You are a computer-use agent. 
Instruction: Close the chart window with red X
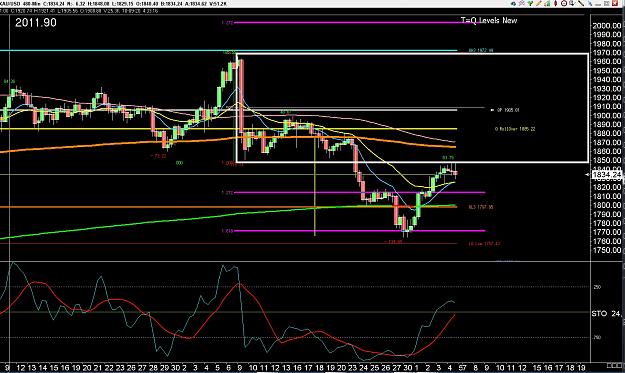(x=615, y=3)
